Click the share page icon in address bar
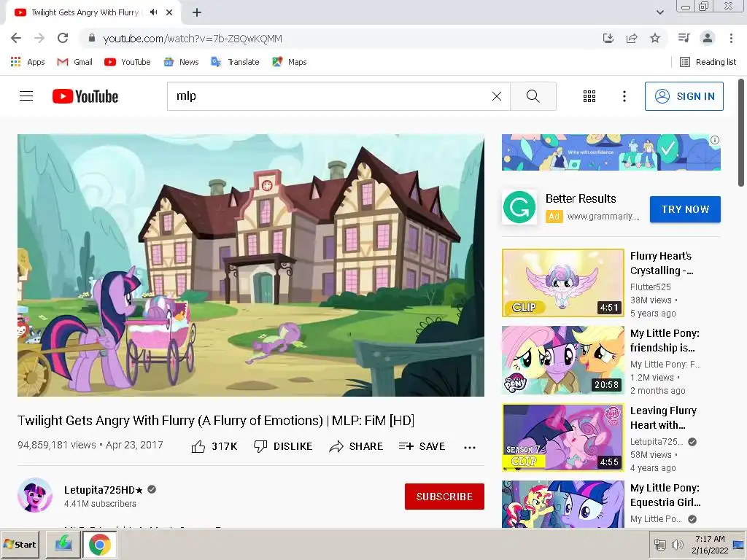Viewport: 747px width, 560px height. [632, 38]
